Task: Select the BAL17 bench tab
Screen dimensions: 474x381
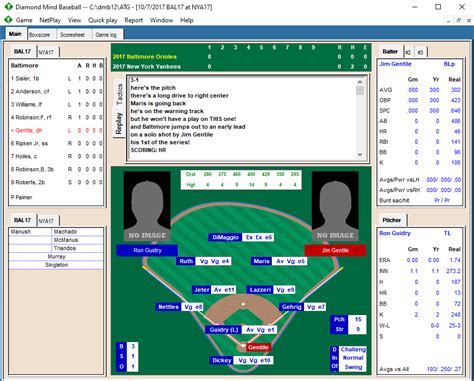Action: [x=22, y=220]
